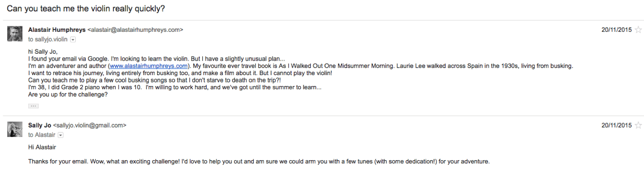Image resolution: width=644 pixels, height=188 pixels.
Task: Click the sallyjo.violin@gmail.com address
Action: (90, 125)
